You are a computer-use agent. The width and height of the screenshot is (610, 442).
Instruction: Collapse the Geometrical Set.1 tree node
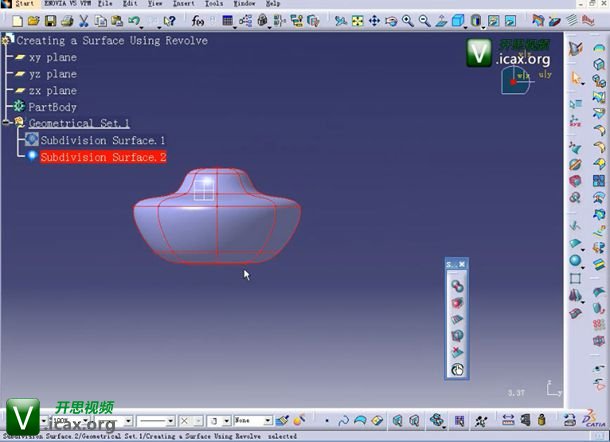click(7, 122)
